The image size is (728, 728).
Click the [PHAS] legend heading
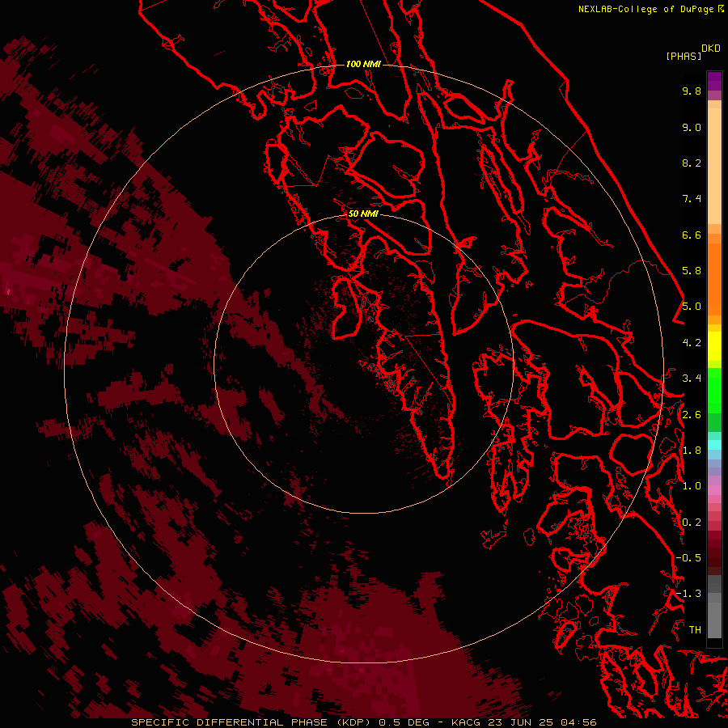click(x=684, y=56)
